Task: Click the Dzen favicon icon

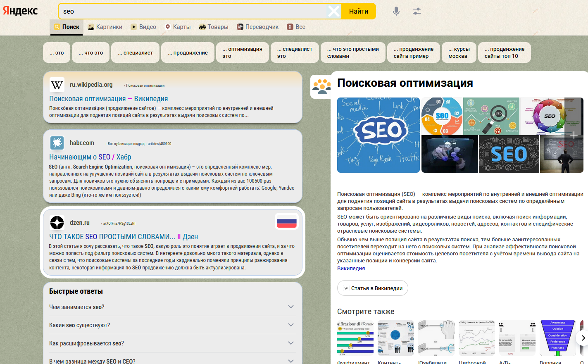Action: tap(57, 223)
